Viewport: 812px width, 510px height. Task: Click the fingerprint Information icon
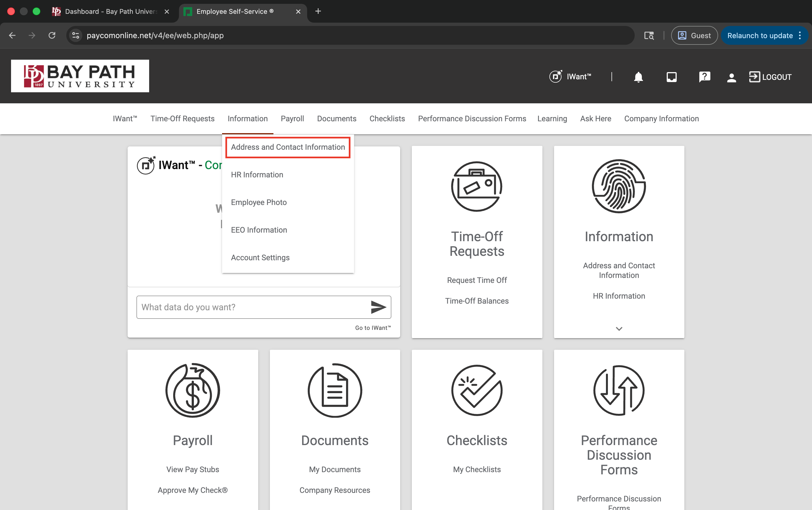[618, 186]
